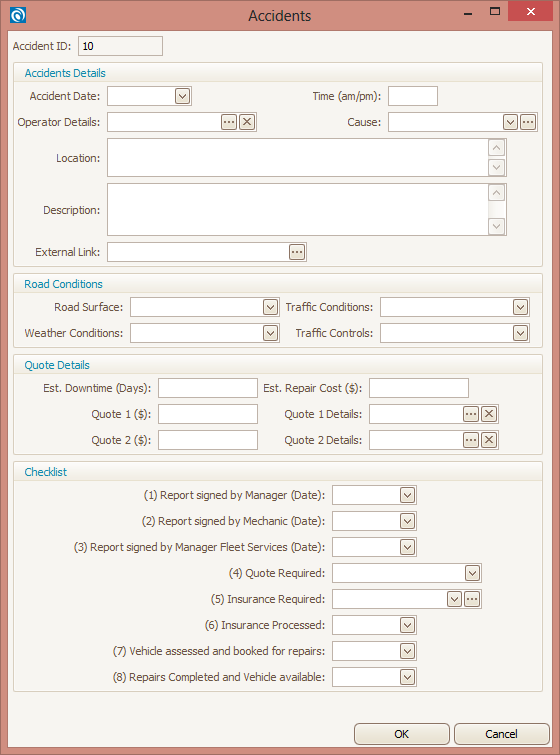Image resolution: width=560 pixels, height=755 pixels.
Task: Clear Operator Details with X button
Action: pyautogui.click(x=247, y=122)
